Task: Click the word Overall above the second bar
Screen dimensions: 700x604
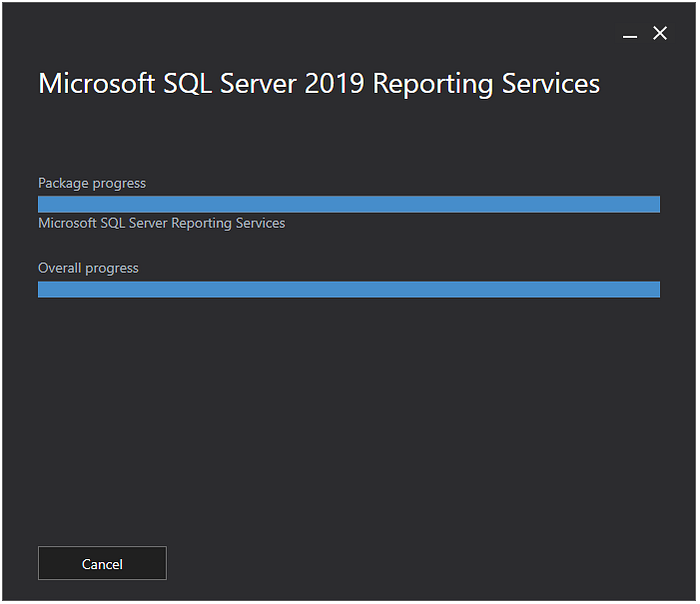Action: 59,268
